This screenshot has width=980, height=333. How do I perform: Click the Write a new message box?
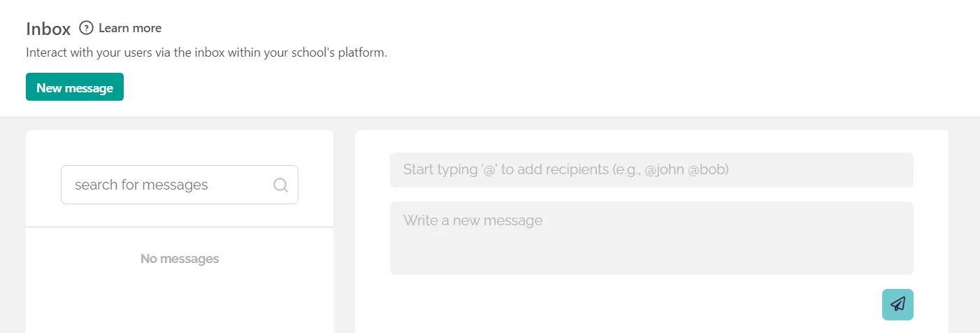(x=651, y=238)
